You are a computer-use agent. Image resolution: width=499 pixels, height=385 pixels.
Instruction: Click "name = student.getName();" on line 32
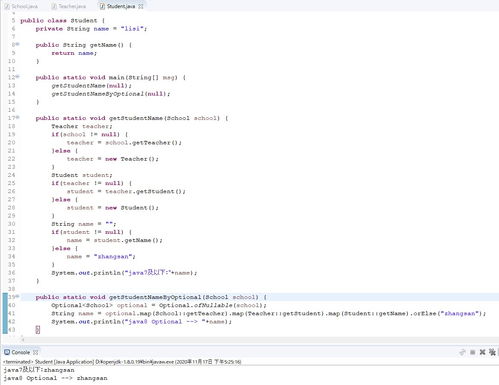click(115, 240)
